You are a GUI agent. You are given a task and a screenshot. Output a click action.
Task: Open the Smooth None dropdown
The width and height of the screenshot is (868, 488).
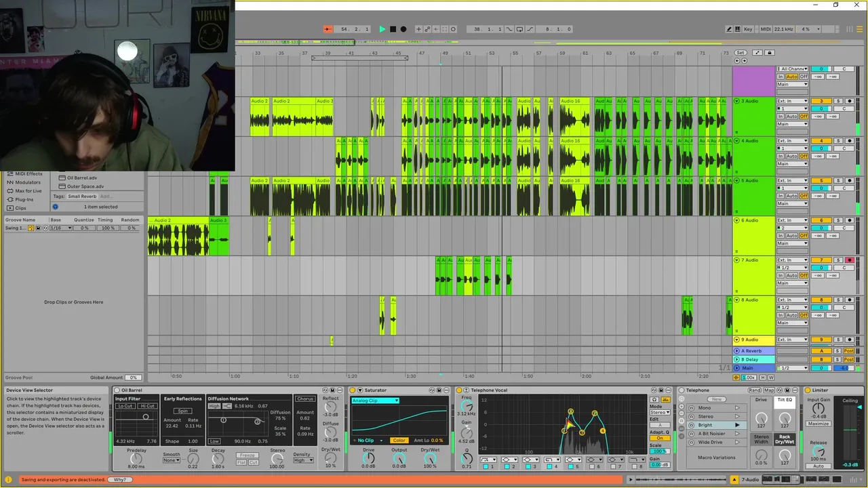[x=172, y=460]
